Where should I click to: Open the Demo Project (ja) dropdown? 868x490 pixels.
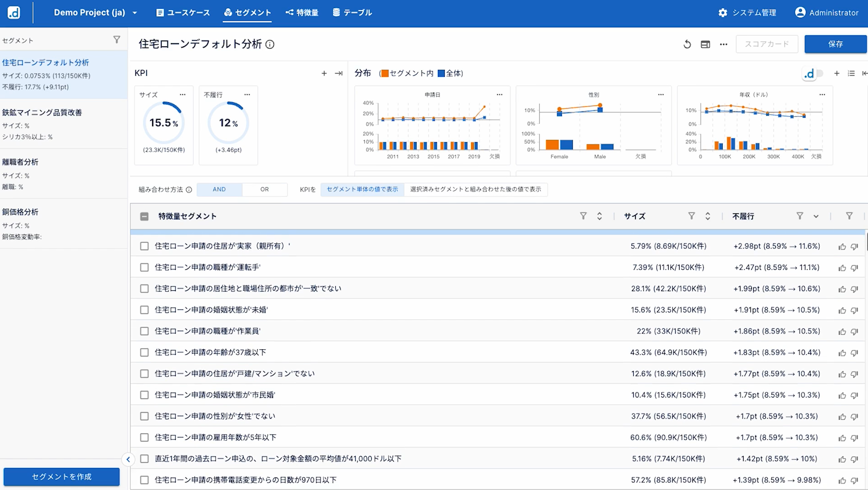tap(95, 13)
